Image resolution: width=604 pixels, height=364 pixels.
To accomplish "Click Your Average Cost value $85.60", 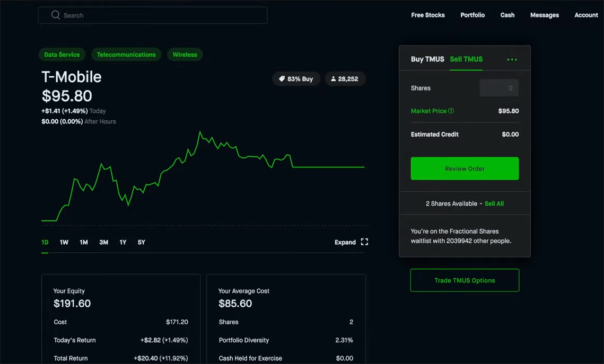I will (x=235, y=304).
